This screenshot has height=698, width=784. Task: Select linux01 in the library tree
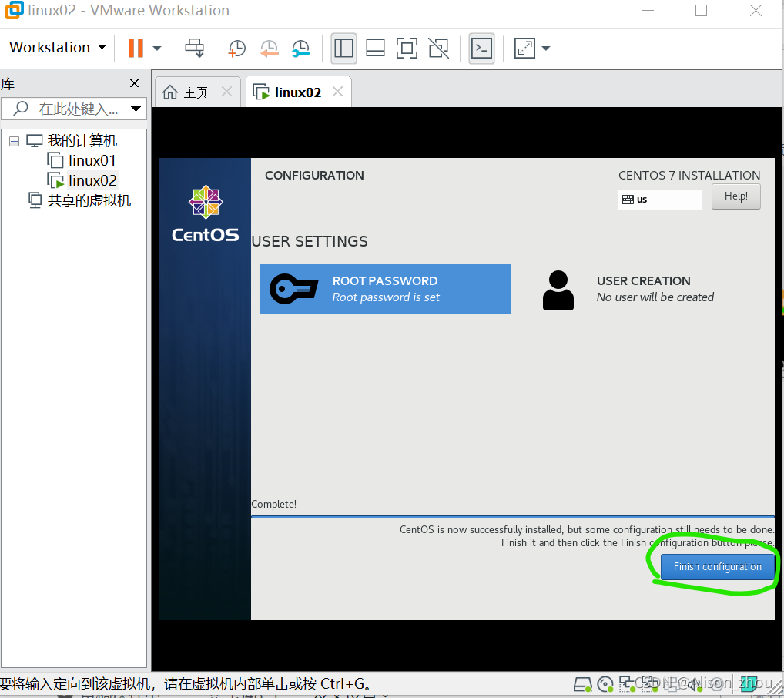click(92, 160)
